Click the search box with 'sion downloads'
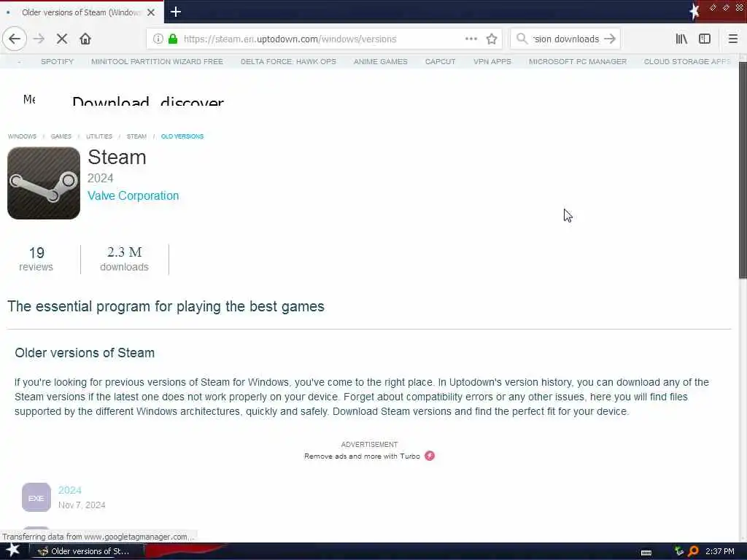The width and height of the screenshot is (747, 560). (x=566, y=39)
